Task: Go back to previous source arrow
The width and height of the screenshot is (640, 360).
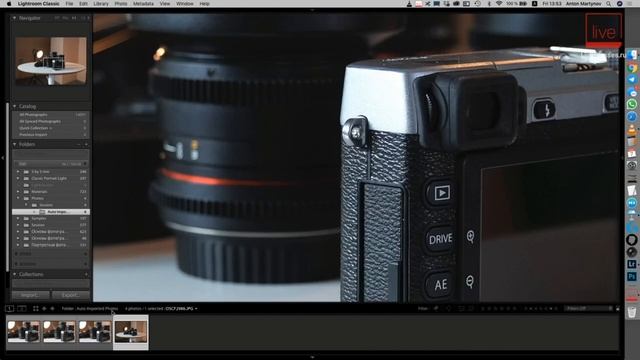Action: point(44,309)
